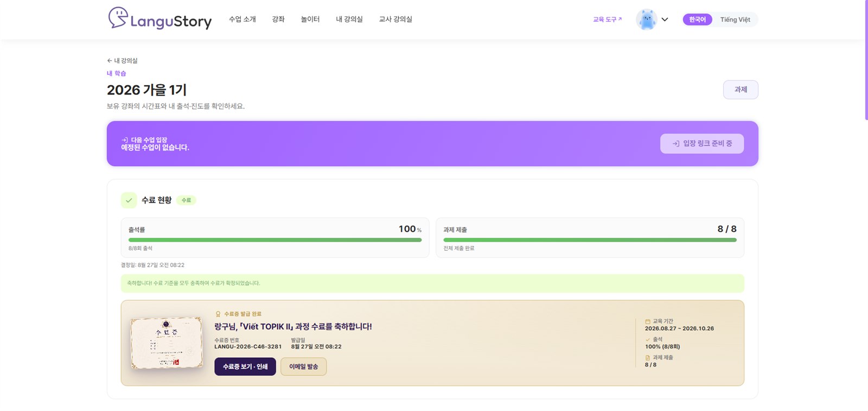
Task: Click the 입장 링크 준비 중 button
Action: (x=702, y=143)
